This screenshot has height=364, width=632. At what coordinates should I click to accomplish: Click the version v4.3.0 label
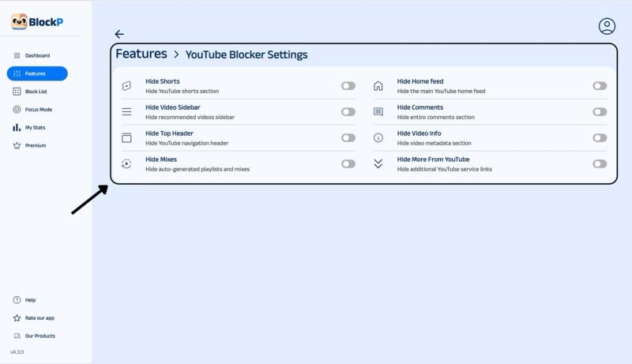coord(17,352)
